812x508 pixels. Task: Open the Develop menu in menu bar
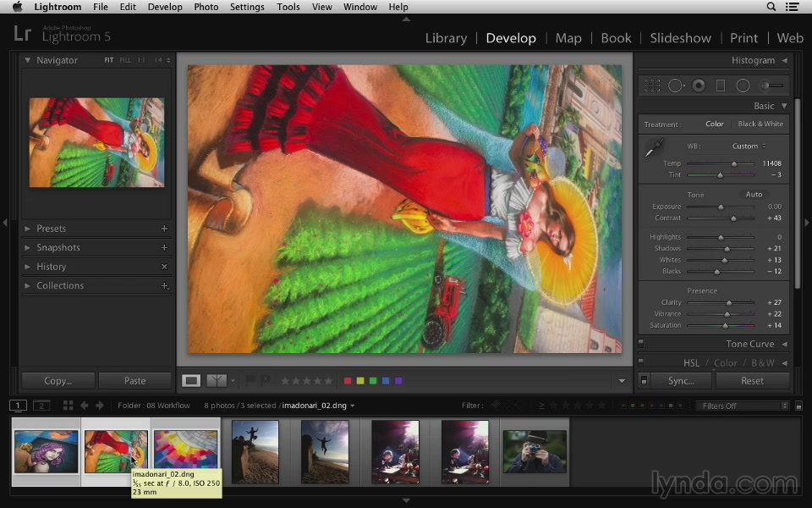coord(165,7)
